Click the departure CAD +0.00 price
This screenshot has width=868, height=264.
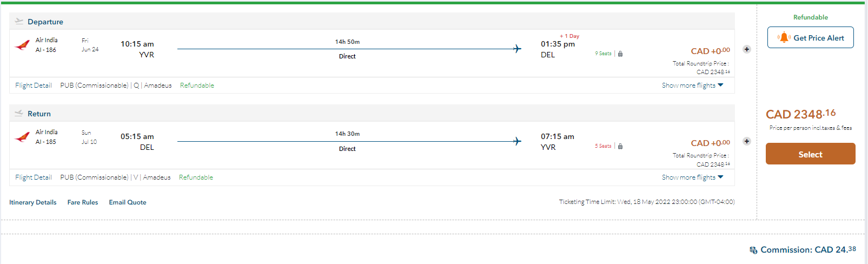710,51
